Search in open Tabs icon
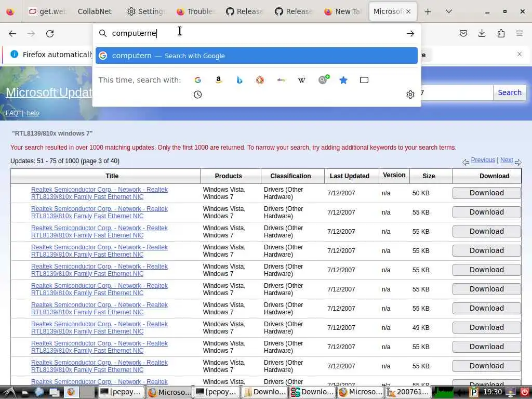This screenshot has width=532, height=399. pyautogui.click(x=364, y=80)
